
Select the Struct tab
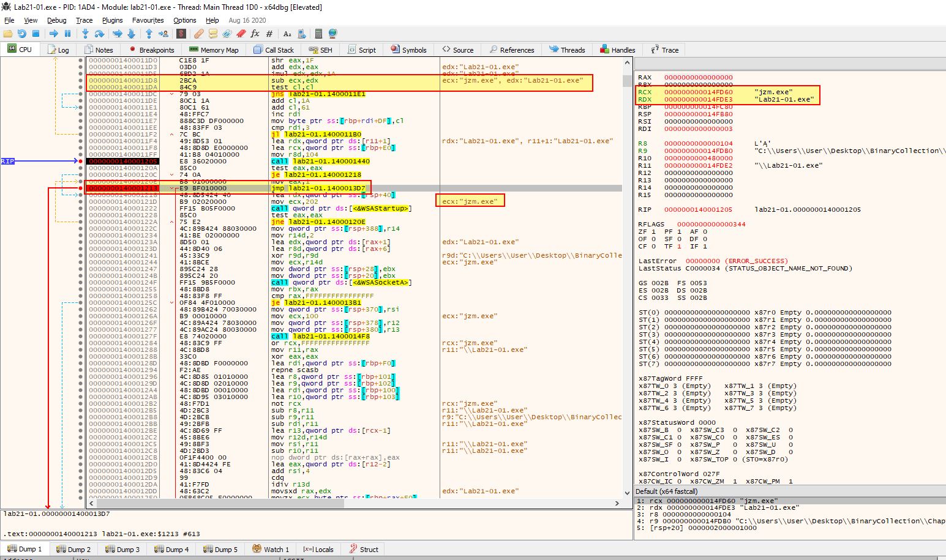[x=363, y=549]
